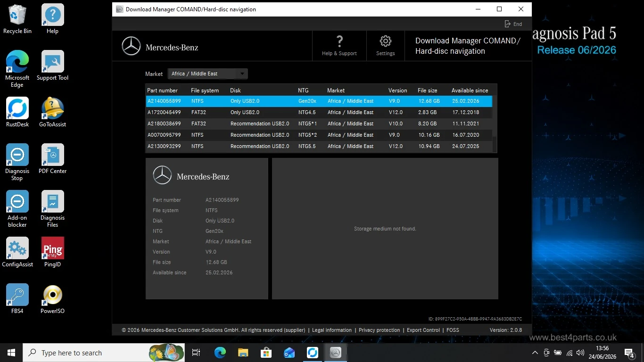Sort by NTG column header

click(303, 90)
